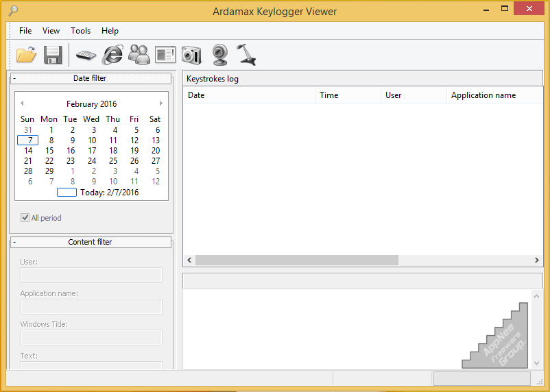The height and width of the screenshot is (392, 550).
Task: Toggle the All period checkbox
Action: pyautogui.click(x=25, y=218)
